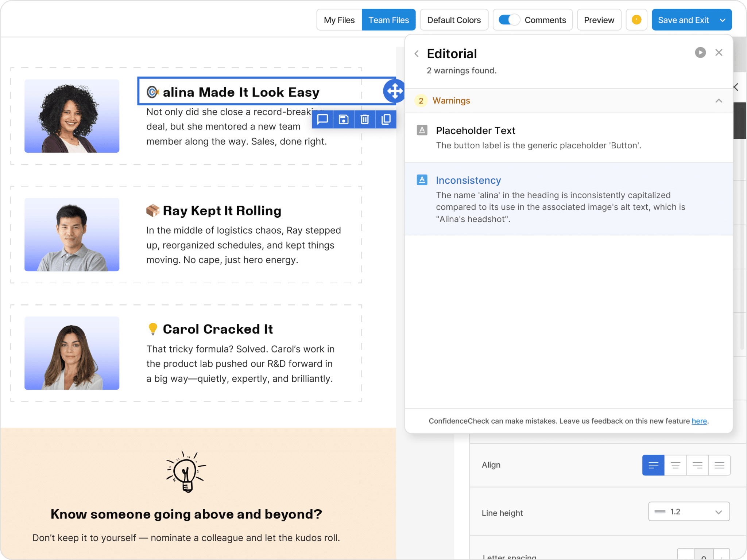747x560 pixels.
Task: Click the save block icon
Action: [x=344, y=120]
